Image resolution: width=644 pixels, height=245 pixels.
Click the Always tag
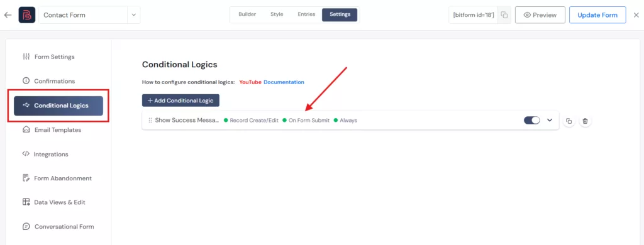[x=345, y=121]
